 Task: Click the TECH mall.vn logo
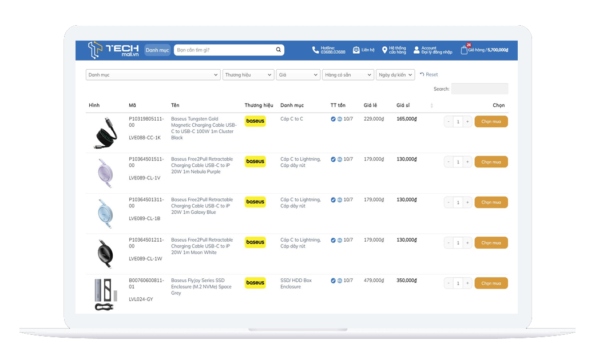coord(113,50)
